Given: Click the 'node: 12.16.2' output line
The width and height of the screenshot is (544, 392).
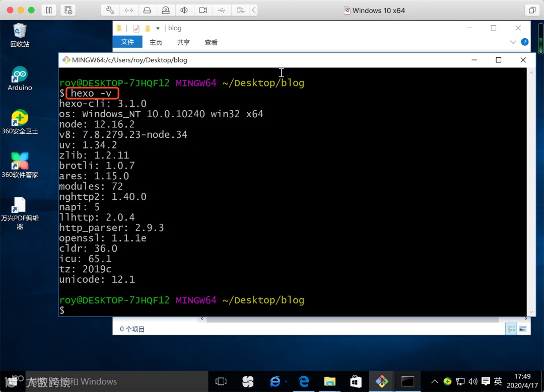Looking at the screenshot, I should [x=97, y=124].
